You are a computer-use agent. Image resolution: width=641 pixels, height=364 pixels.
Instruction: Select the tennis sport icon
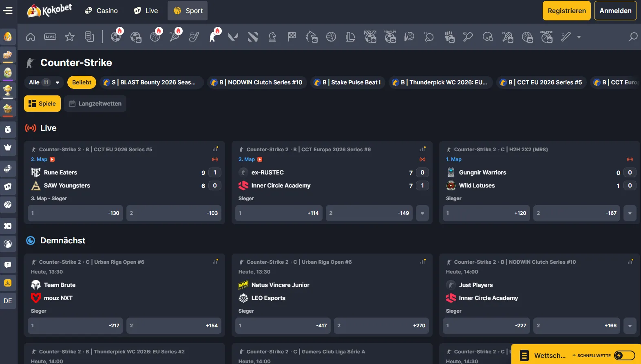coord(175,37)
